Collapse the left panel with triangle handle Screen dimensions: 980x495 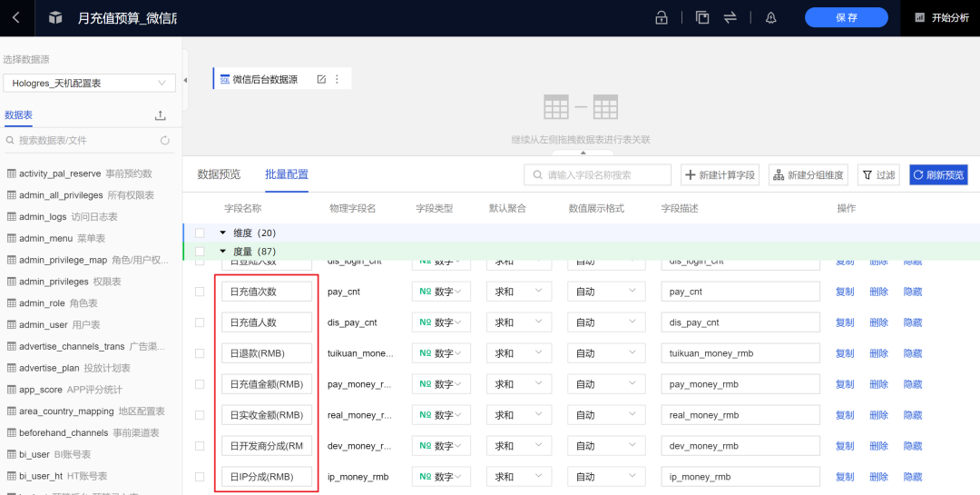[x=185, y=80]
